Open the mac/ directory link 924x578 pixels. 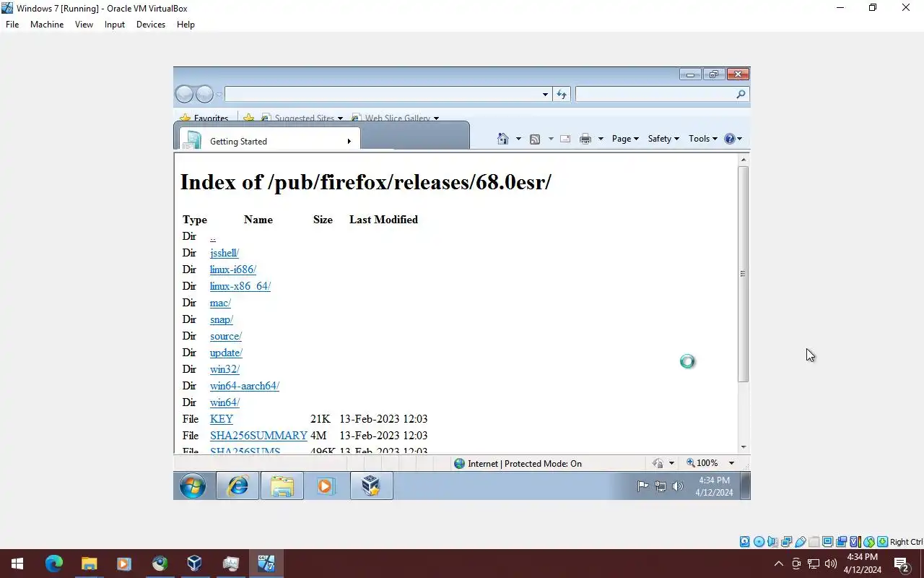220,303
